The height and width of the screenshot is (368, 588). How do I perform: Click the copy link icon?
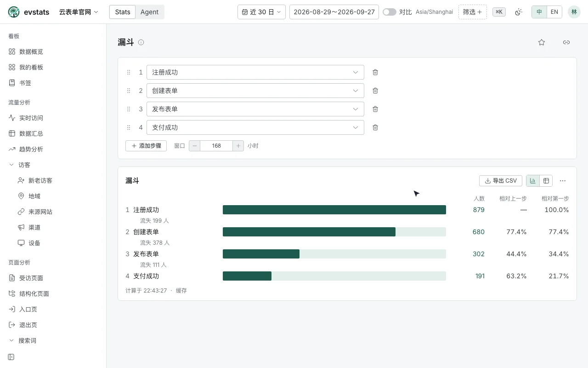click(566, 42)
